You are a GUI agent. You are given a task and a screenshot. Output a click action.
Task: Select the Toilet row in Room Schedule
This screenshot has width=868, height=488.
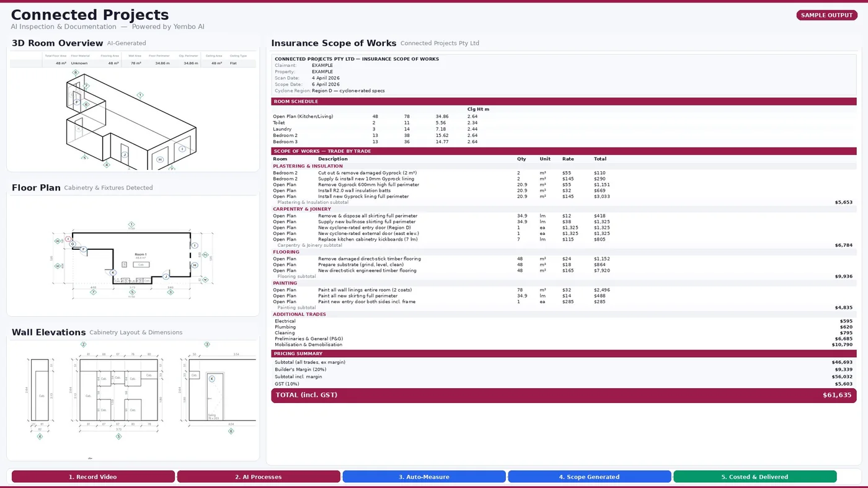[x=564, y=123]
